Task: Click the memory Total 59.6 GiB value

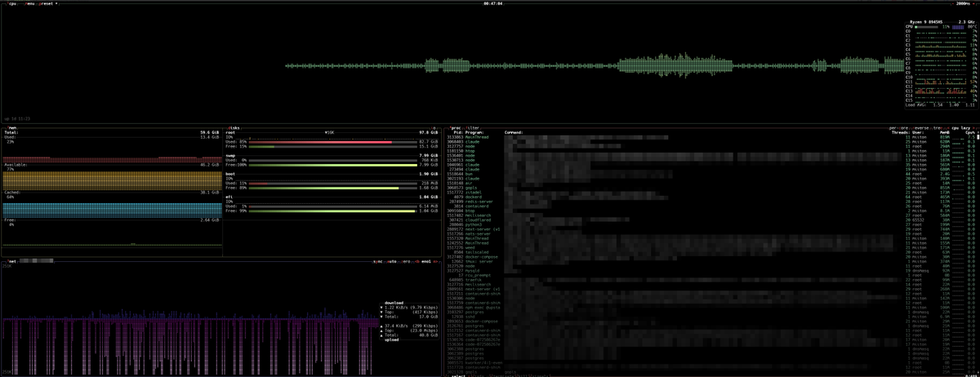Action: [x=210, y=132]
